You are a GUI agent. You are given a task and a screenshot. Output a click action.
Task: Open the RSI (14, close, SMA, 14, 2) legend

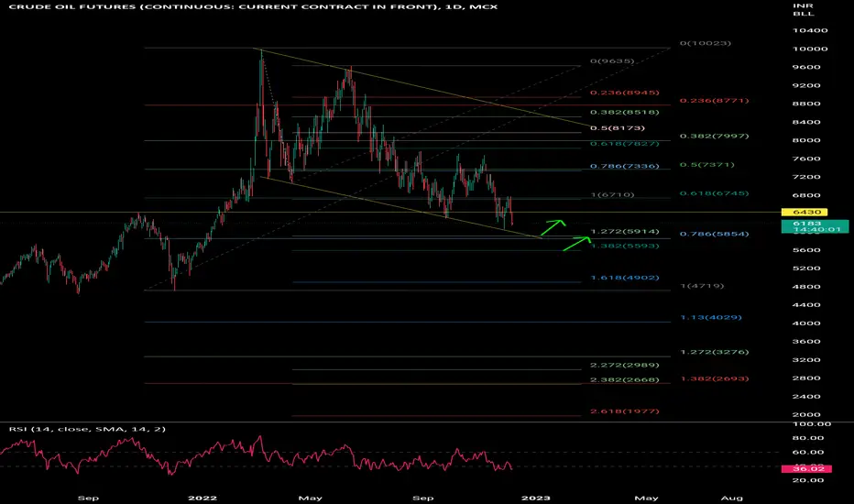coord(87,430)
